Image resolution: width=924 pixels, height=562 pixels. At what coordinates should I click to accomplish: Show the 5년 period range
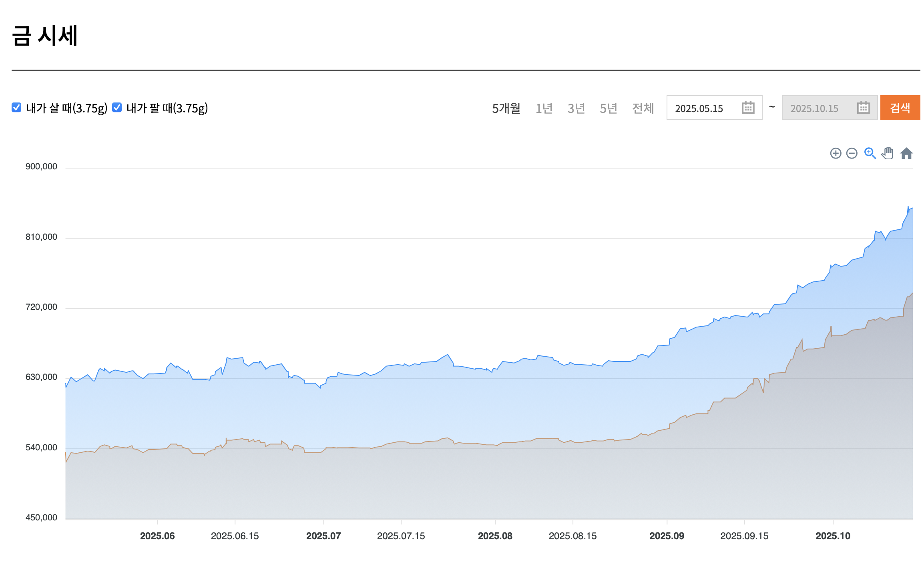[x=608, y=108]
